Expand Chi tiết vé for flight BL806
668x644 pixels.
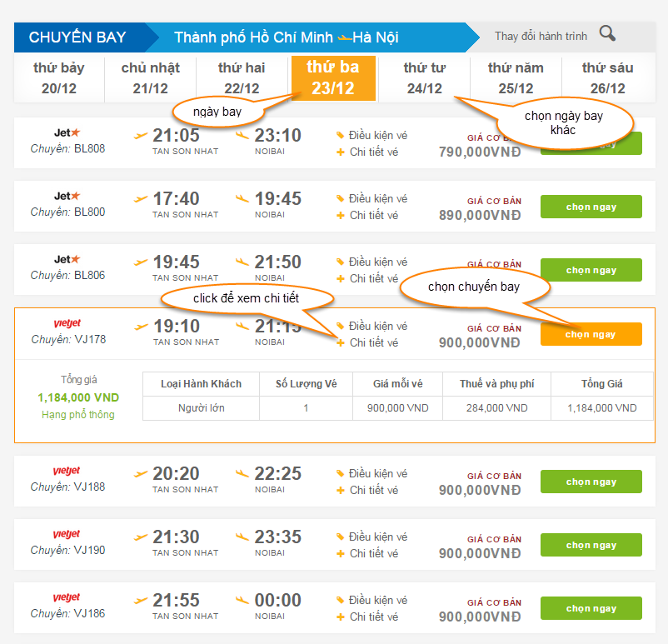(x=367, y=278)
